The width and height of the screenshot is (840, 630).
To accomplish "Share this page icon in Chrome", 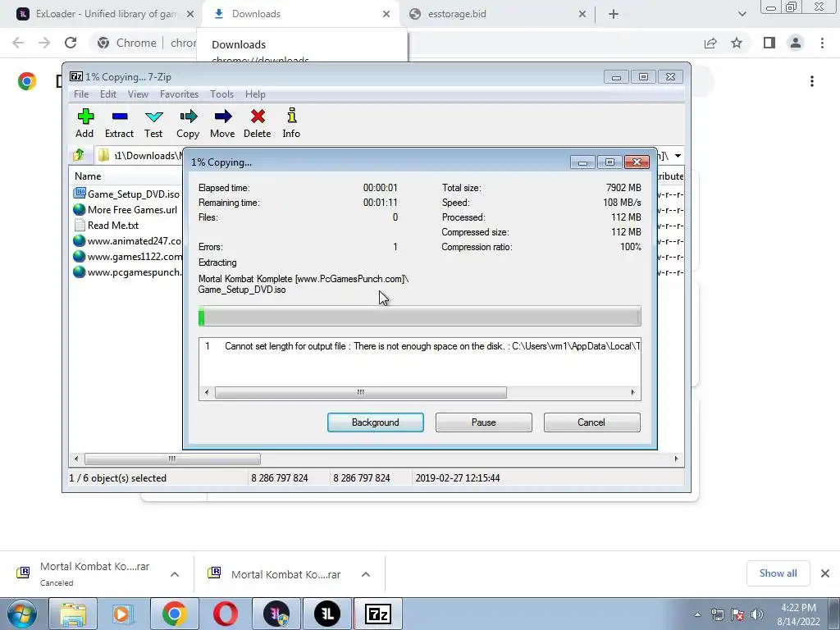I will coord(710,43).
